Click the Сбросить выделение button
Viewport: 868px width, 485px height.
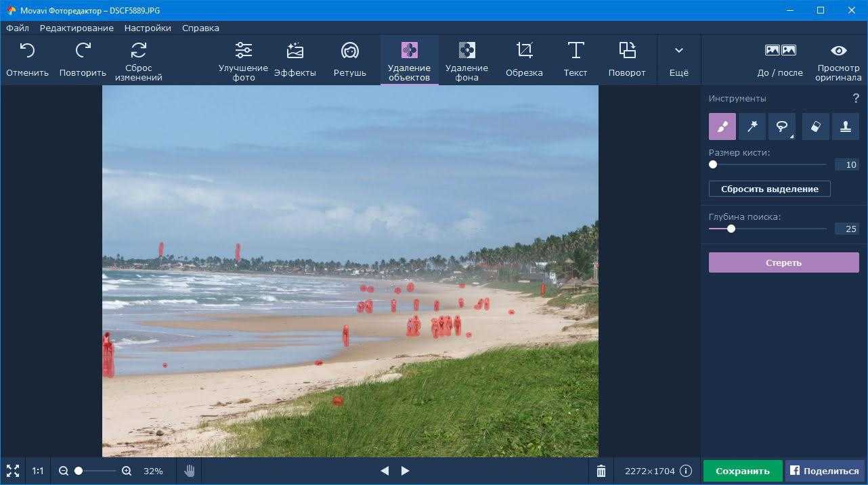point(769,189)
